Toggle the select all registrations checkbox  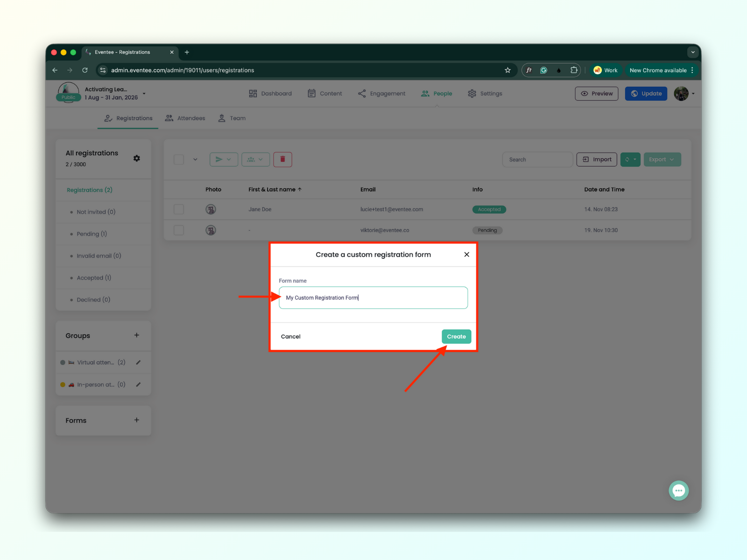(x=179, y=160)
